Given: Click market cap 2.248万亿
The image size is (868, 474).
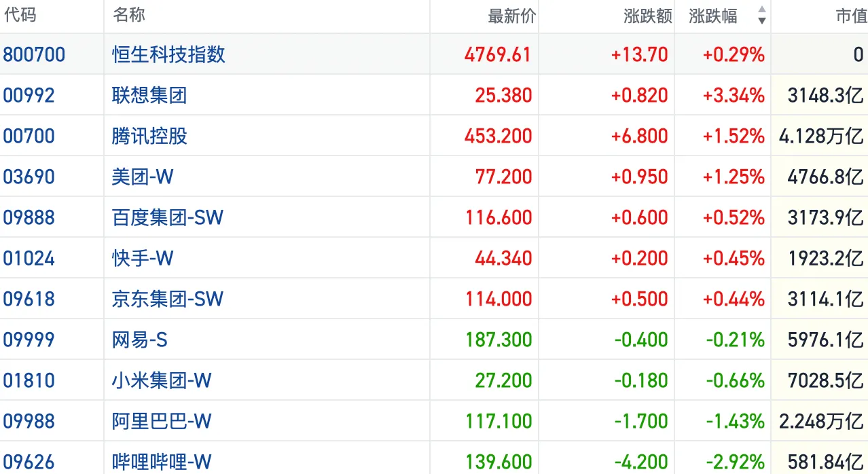Looking at the screenshot, I should coord(822,421).
